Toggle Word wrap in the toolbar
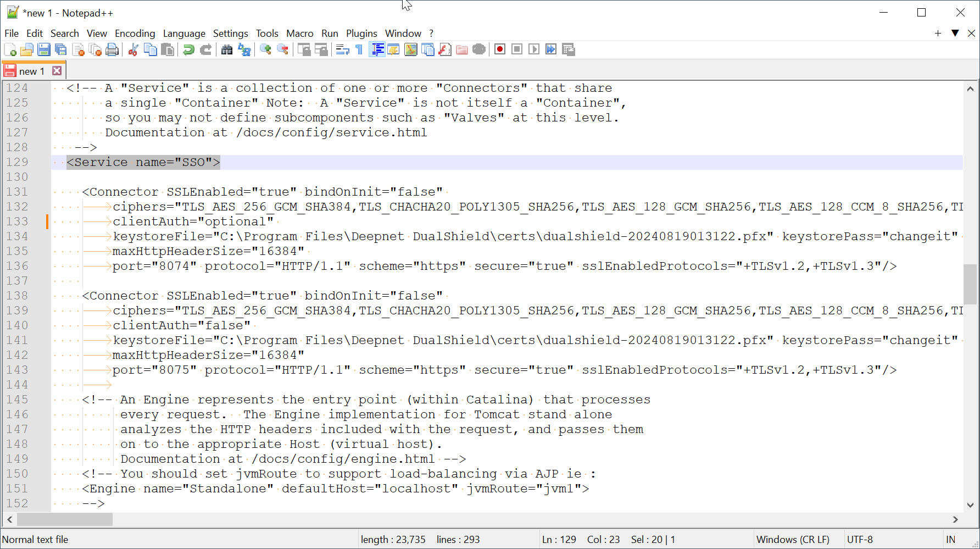The width and height of the screenshot is (980, 549). (x=342, y=49)
